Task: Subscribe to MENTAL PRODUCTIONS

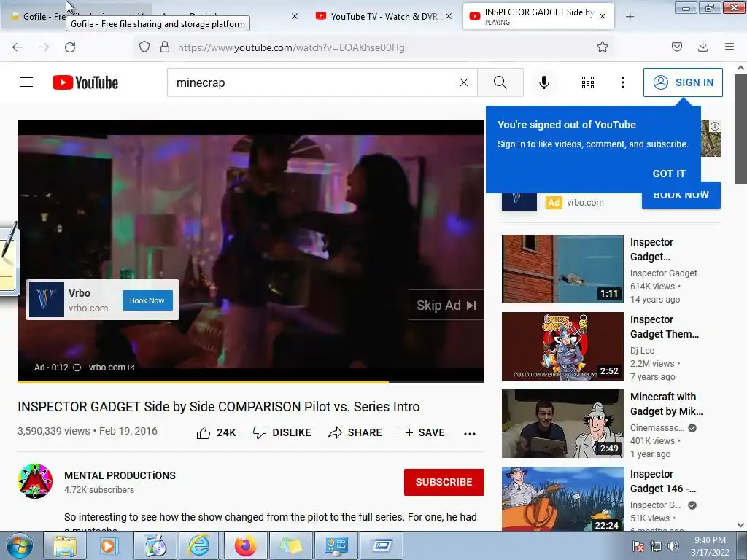Action: click(444, 482)
